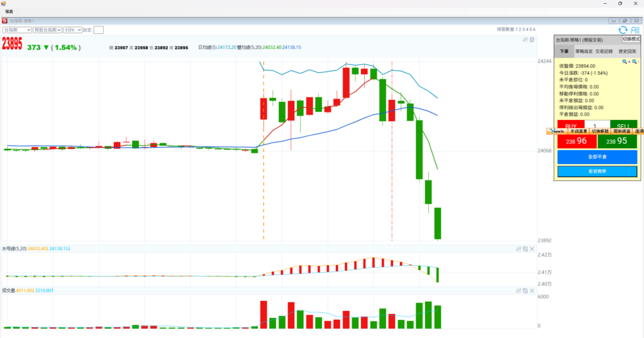Viewport: 644px width, 338px height.
Task: Close the 成交量 volume panel
Action: pos(532,291)
